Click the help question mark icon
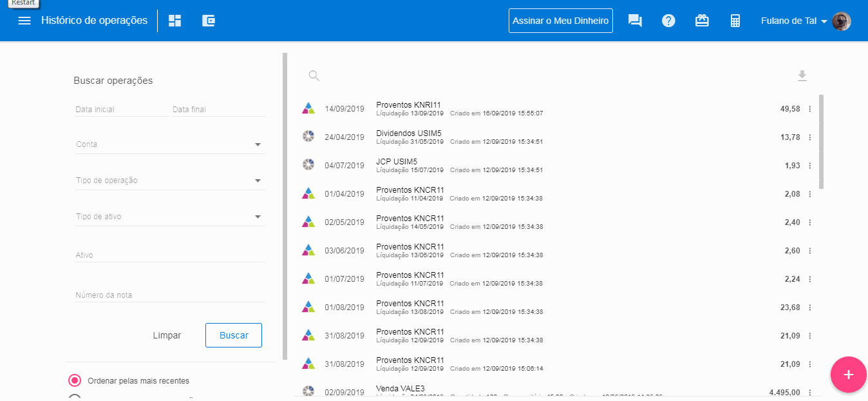The image size is (868, 401). (668, 21)
